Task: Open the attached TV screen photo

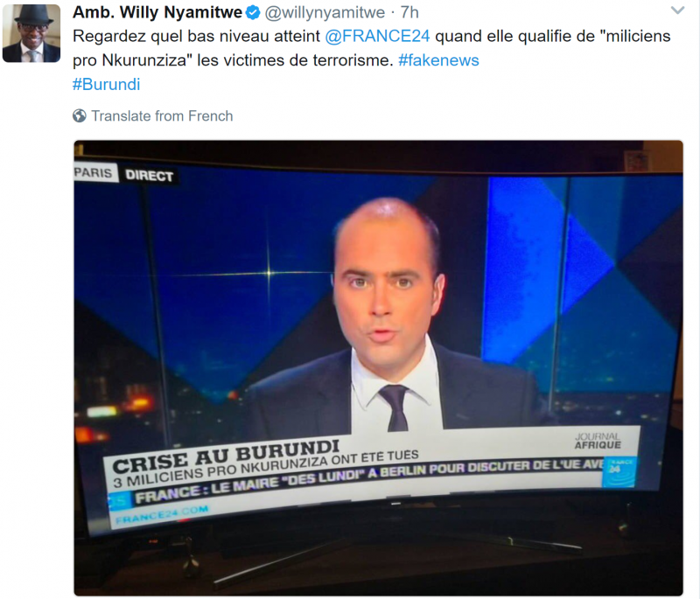Action: coord(378,368)
